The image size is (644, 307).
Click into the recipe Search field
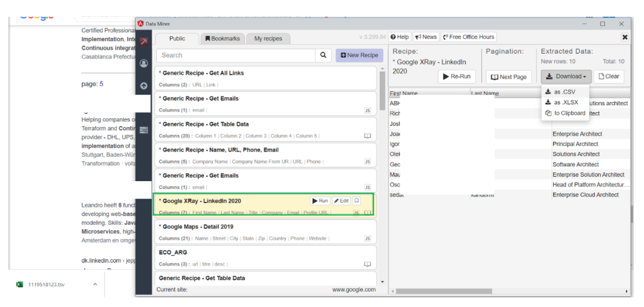pyautogui.click(x=235, y=55)
